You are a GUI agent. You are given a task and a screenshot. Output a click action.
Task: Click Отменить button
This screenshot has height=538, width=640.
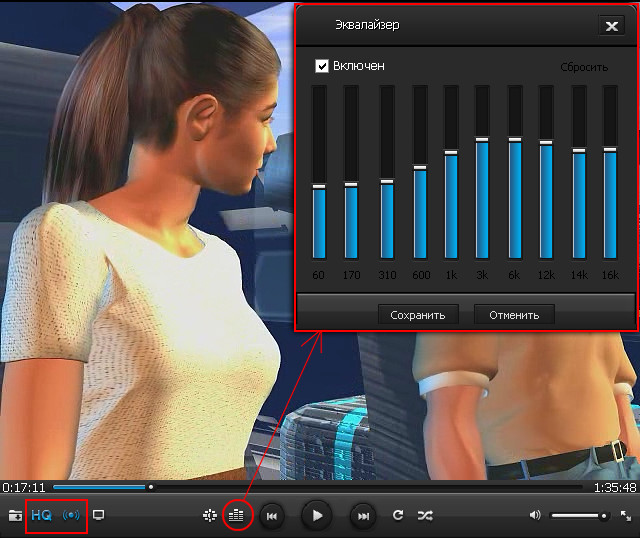[x=514, y=315]
